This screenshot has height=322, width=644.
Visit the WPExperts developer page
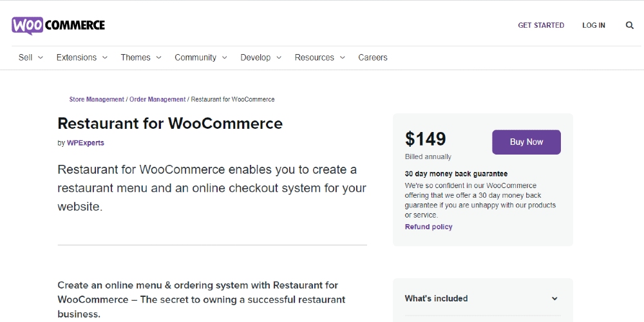pyautogui.click(x=86, y=143)
